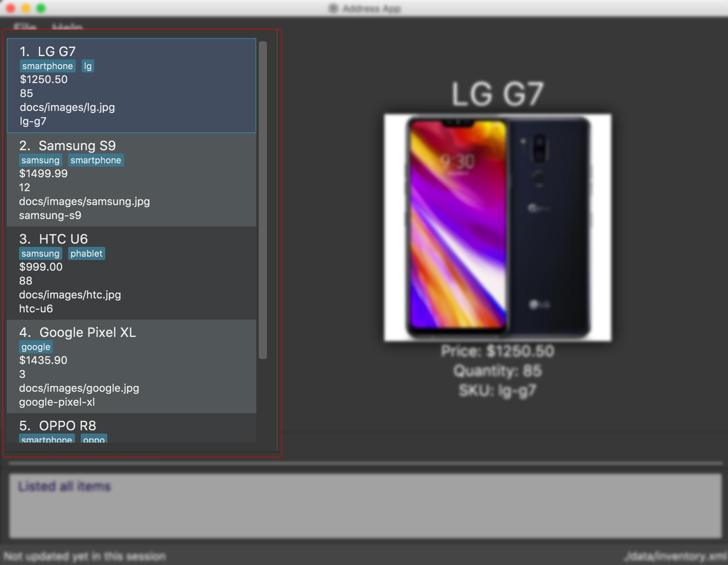Click the SKU: lg-g7 detail line
The width and height of the screenshot is (728, 565).
click(497, 391)
